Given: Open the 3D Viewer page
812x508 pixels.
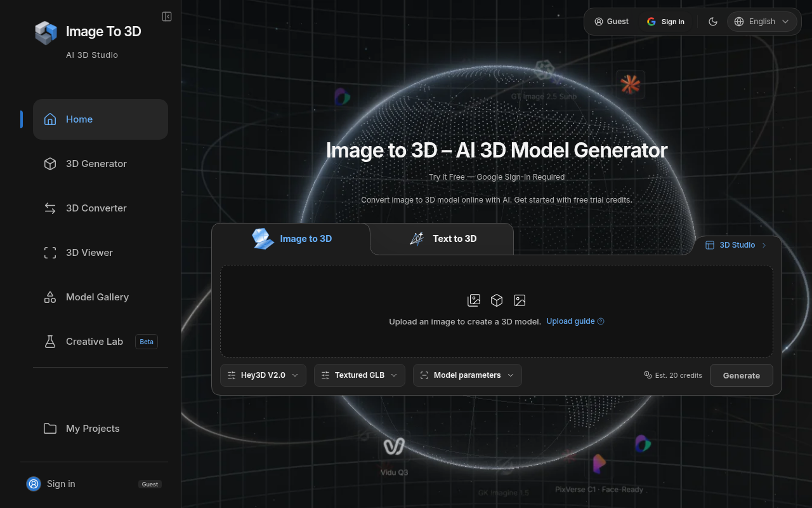Looking at the screenshot, I should tap(100, 253).
